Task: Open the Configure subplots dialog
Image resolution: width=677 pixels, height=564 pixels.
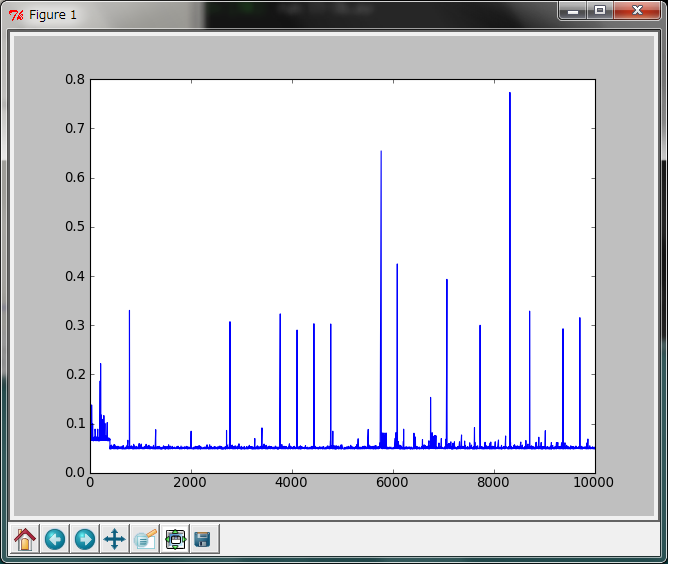Action: (175, 539)
